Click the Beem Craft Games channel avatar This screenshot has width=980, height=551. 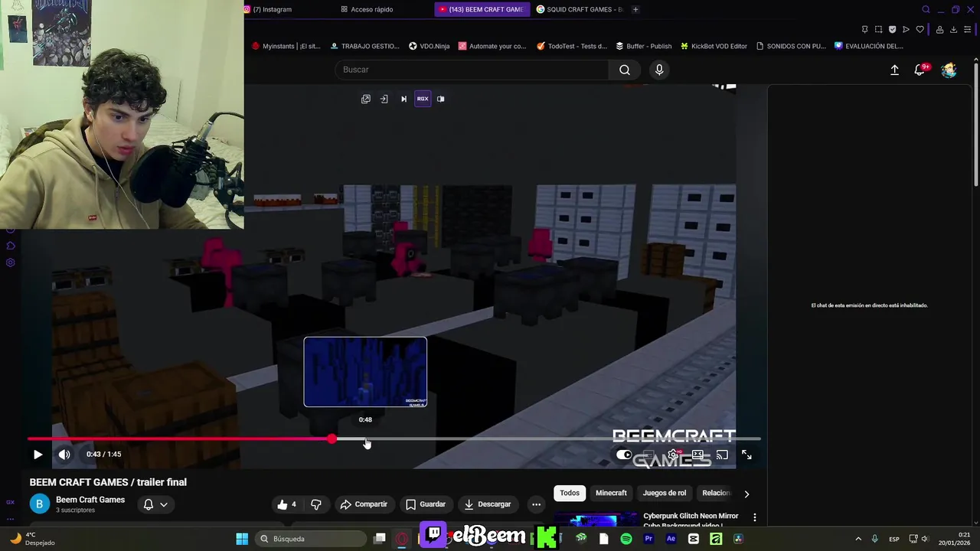click(x=39, y=504)
